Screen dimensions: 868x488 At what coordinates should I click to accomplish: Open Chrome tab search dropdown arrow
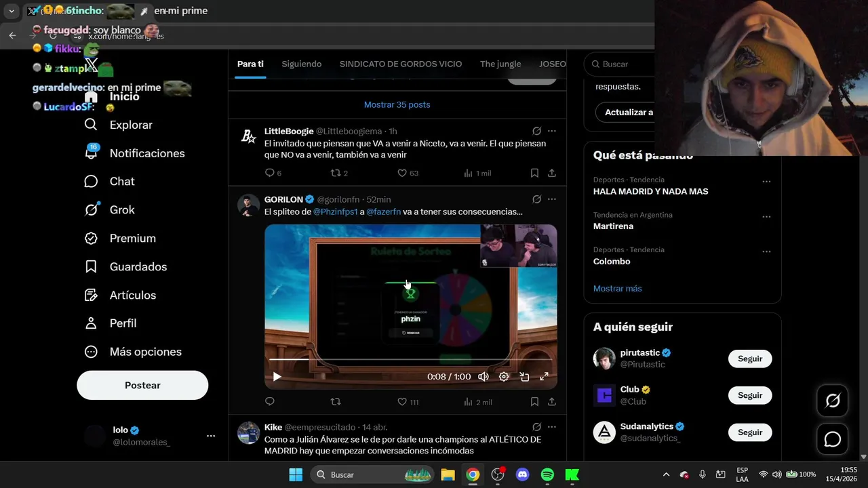coord(12,11)
